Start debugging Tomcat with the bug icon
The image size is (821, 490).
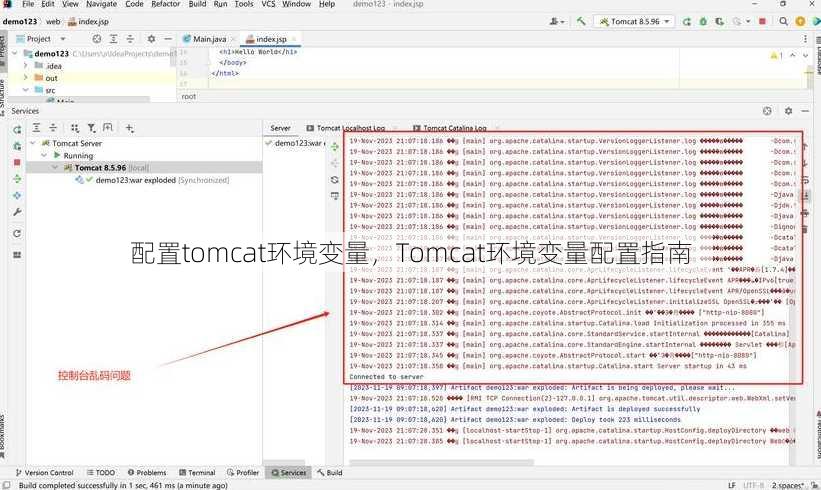click(703, 21)
